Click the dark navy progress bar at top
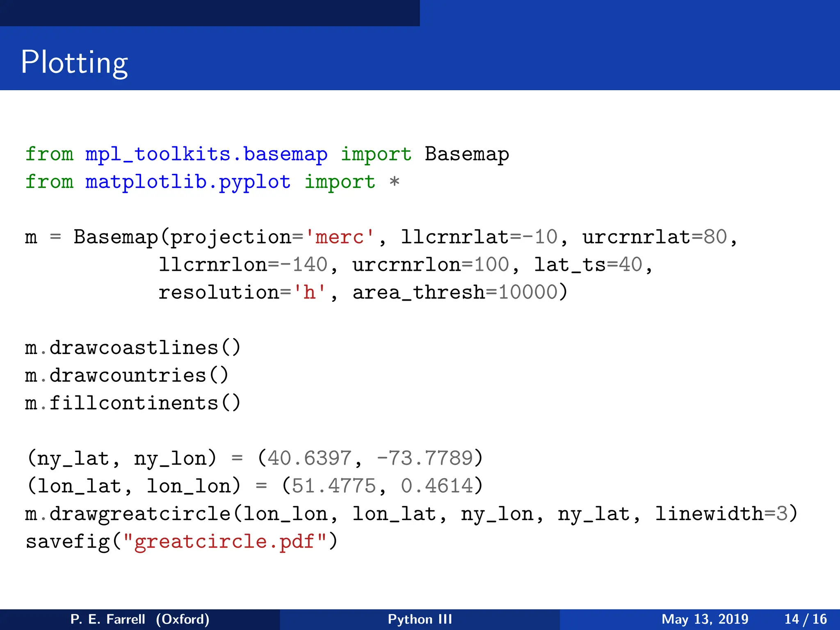This screenshot has width=840, height=630. click(x=210, y=13)
